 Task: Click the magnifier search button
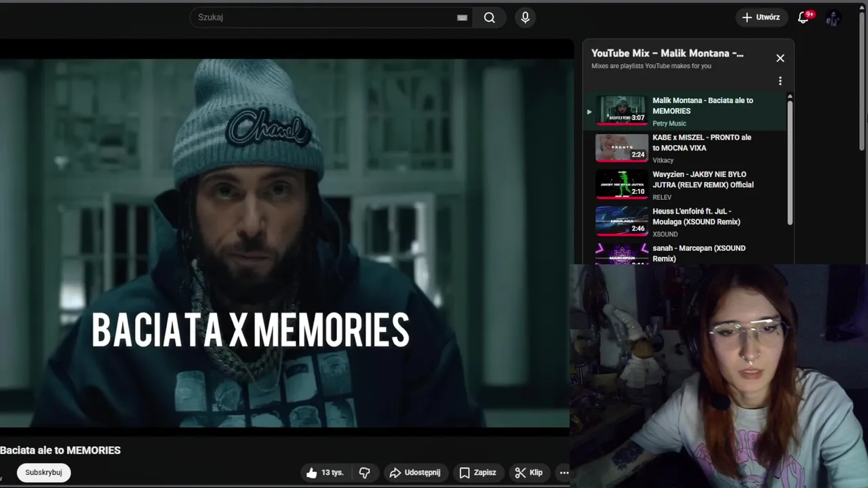click(x=490, y=18)
